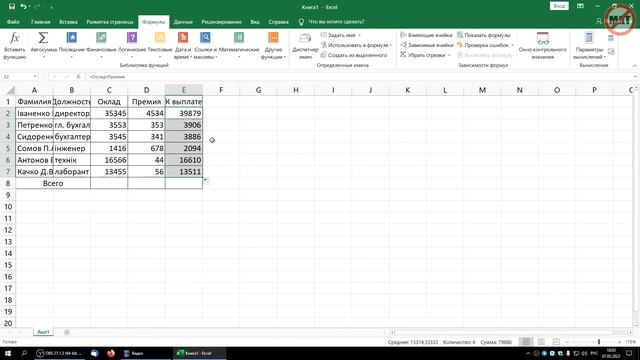Switch to the Вставка tab
Viewport: 640px width, 360px height.
point(68,22)
